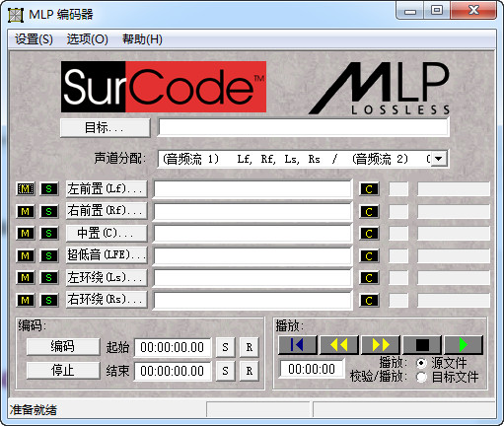This screenshot has height=426, width=504.
Task: Click the C button for 左环绕 row
Action: click(x=369, y=278)
